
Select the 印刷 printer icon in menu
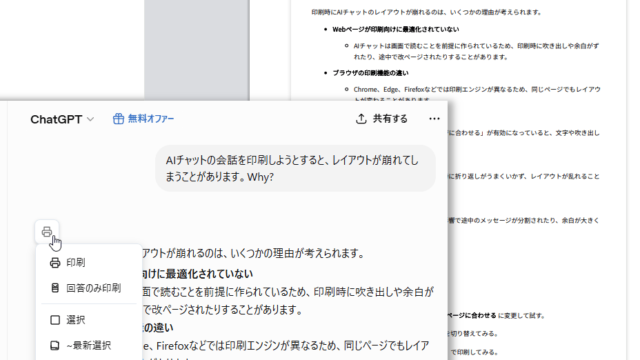(x=55, y=263)
